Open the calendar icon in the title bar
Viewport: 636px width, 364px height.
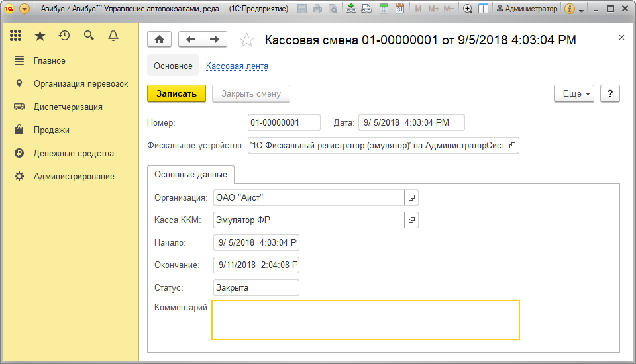pos(399,9)
